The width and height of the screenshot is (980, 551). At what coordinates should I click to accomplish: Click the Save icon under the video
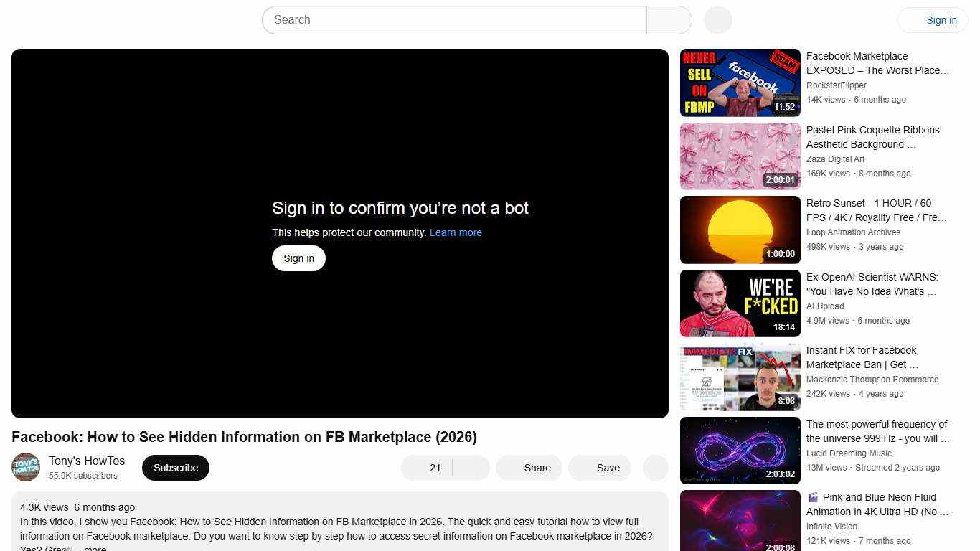600,467
